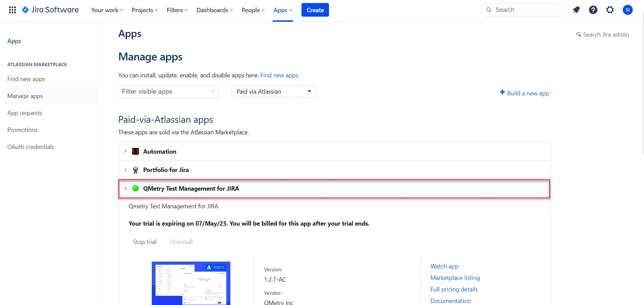Focus the top Search field
644x305 pixels.
[524, 10]
